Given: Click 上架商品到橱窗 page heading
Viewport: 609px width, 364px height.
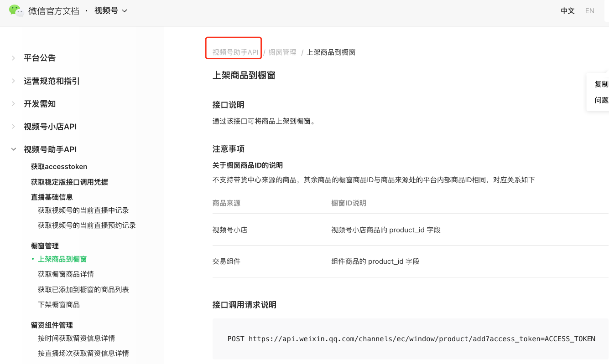Looking at the screenshot, I should click(x=244, y=76).
